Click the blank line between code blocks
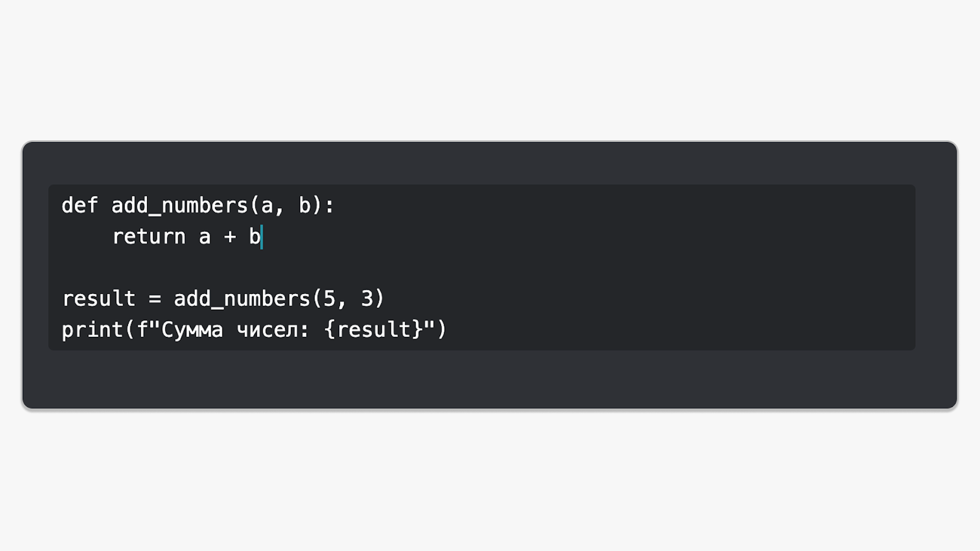The width and height of the screenshot is (980, 551). click(x=481, y=268)
